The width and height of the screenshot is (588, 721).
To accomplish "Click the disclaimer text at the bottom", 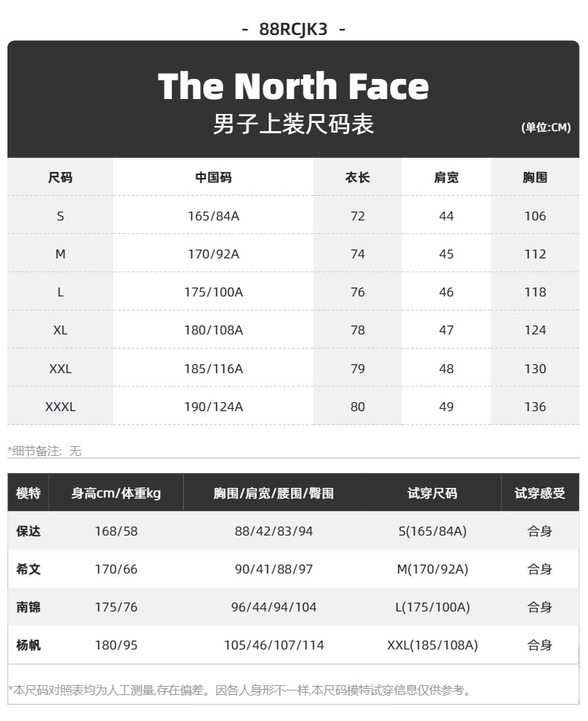I will (x=239, y=690).
